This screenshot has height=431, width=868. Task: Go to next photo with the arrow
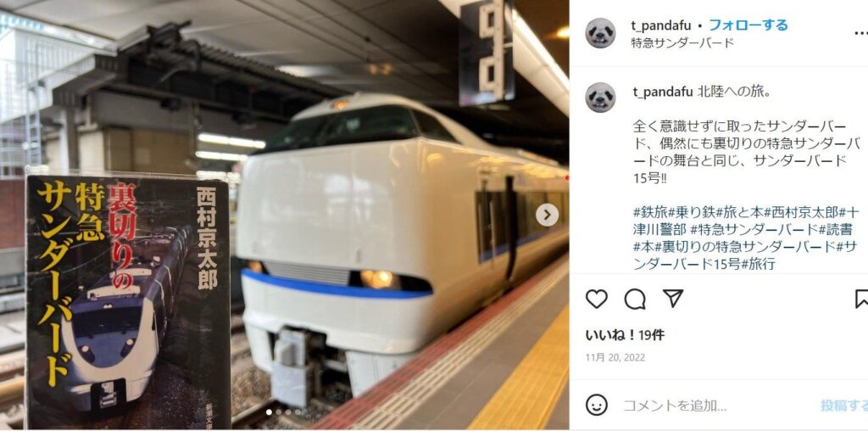pos(547,215)
